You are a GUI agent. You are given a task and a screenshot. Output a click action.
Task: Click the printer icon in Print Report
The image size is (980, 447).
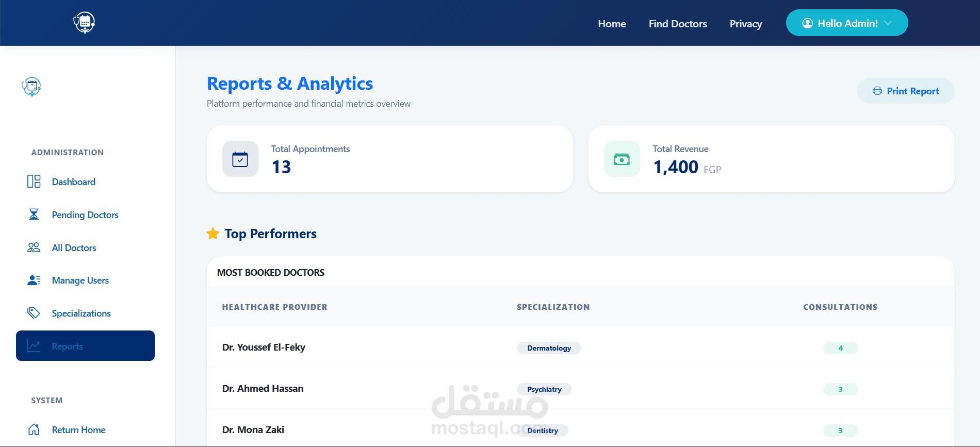(x=877, y=91)
